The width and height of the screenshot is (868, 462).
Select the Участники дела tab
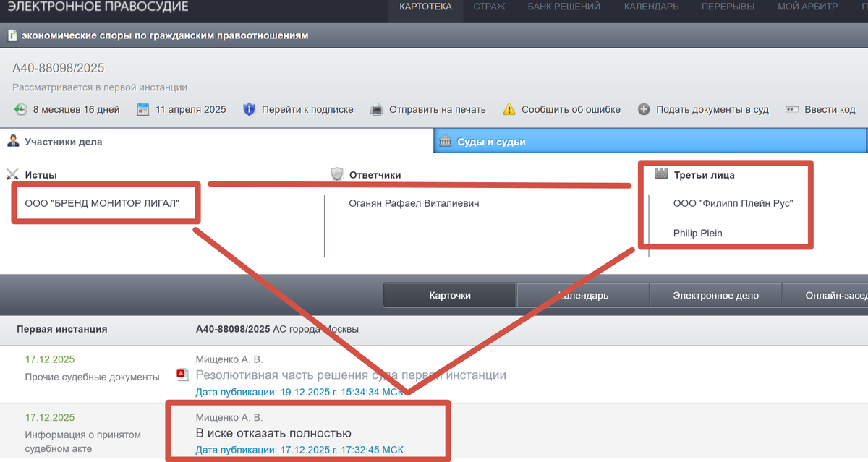216,142
